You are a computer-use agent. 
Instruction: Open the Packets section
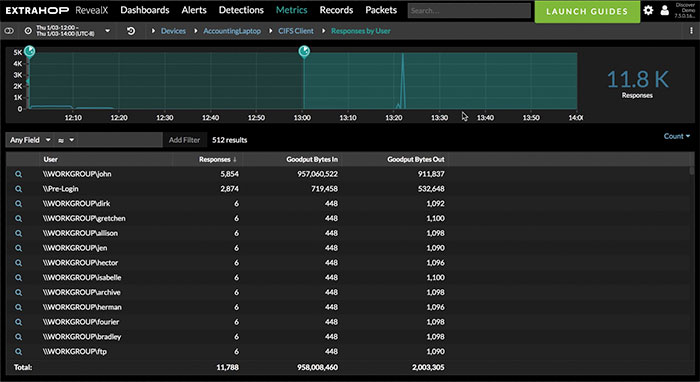pyautogui.click(x=381, y=10)
